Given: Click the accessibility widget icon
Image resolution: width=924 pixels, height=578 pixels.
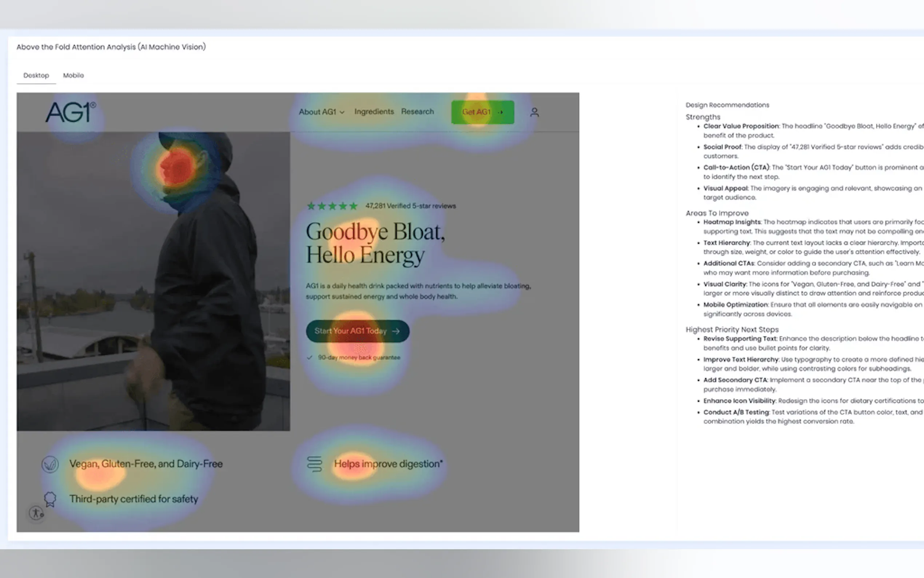Looking at the screenshot, I should click(36, 513).
